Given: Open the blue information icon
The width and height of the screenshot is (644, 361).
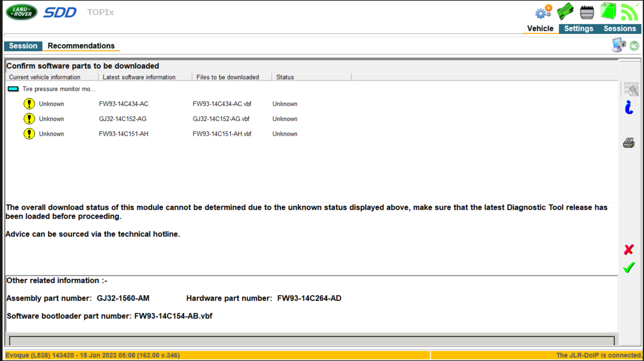Looking at the screenshot, I should tap(629, 107).
